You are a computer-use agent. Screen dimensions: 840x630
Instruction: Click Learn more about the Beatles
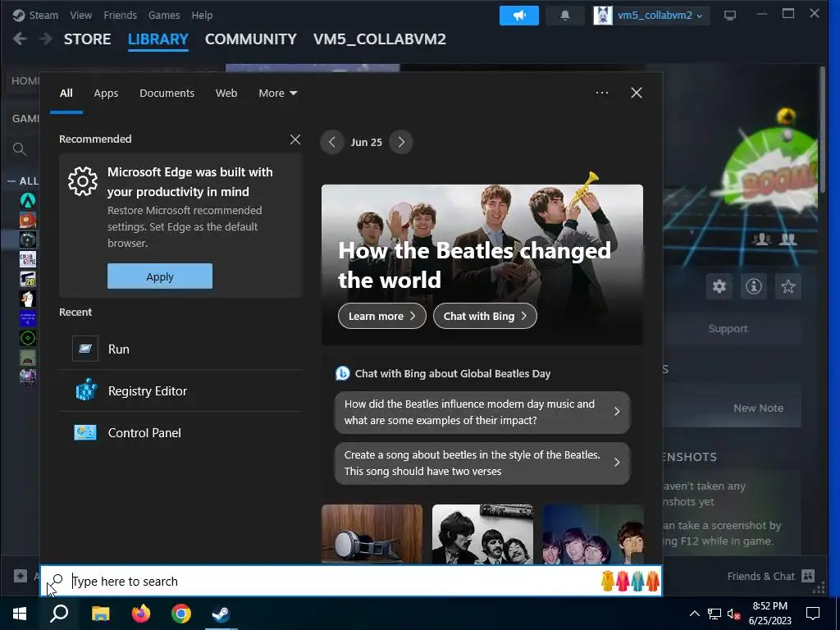tap(382, 316)
